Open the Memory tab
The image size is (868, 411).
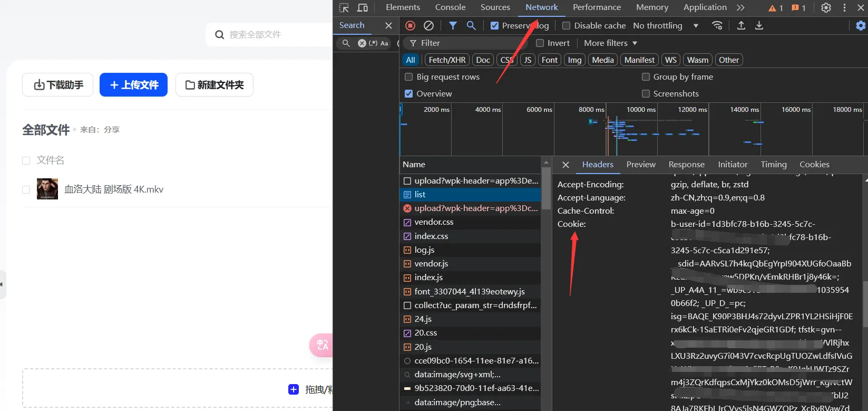click(652, 7)
